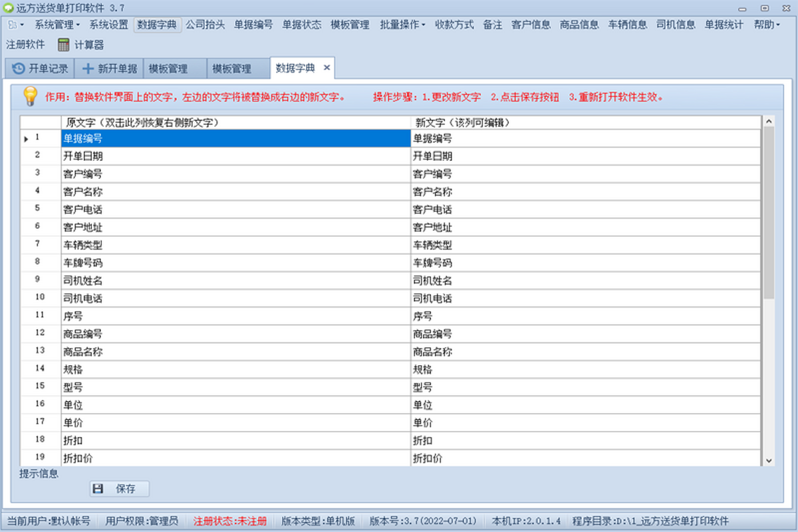Viewport: 798px width, 532px height.
Task: Open the 商品信息 menu item
Action: pyautogui.click(x=579, y=25)
